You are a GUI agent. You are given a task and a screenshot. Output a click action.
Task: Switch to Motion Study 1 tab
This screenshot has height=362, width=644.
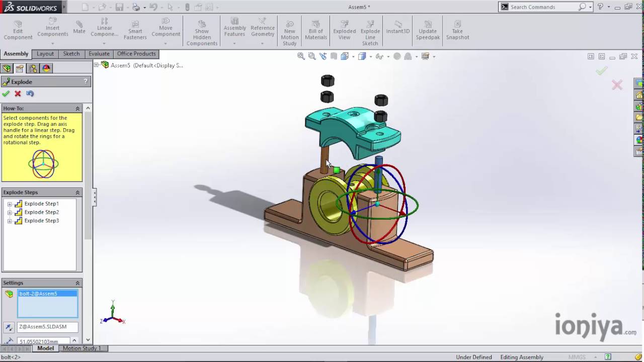click(82, 348)
